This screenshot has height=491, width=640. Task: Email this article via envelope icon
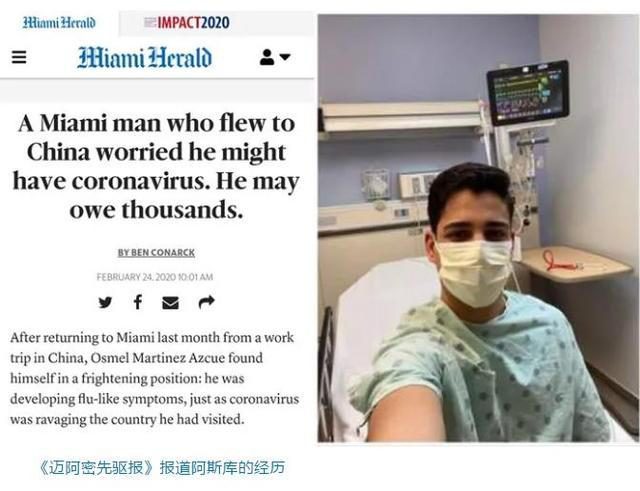[170, 303]
